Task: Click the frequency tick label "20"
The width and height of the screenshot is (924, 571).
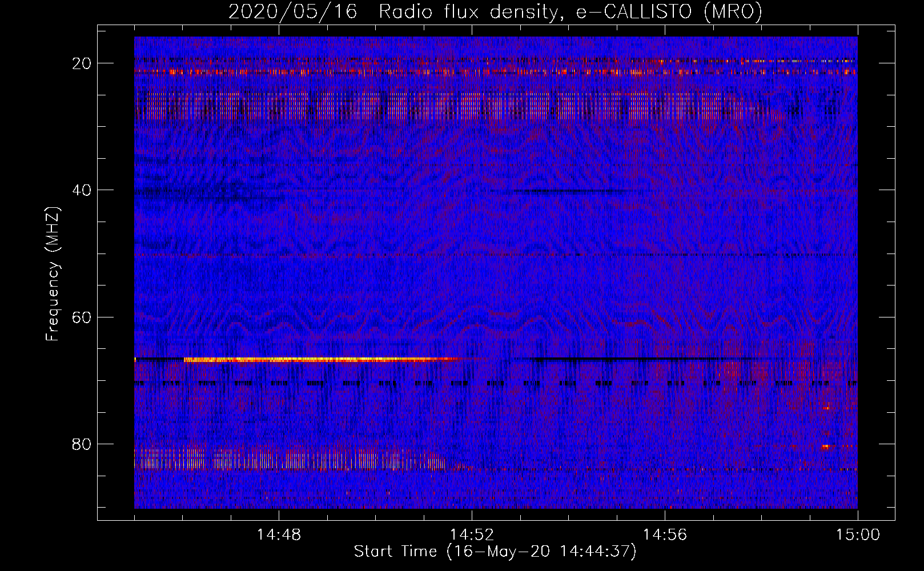Action: (x=82, y=63)
